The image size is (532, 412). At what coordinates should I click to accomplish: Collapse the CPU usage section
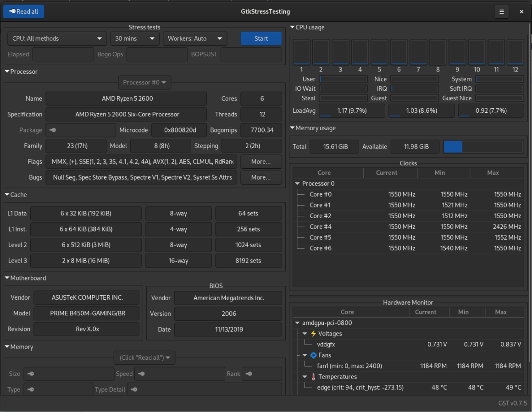pos(292,27)
